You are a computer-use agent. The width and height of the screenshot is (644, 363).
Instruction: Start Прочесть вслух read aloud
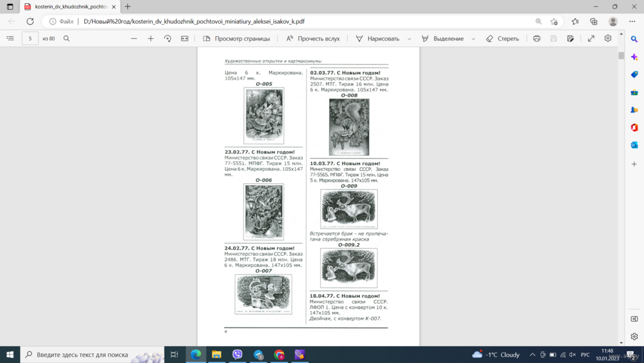313,38
